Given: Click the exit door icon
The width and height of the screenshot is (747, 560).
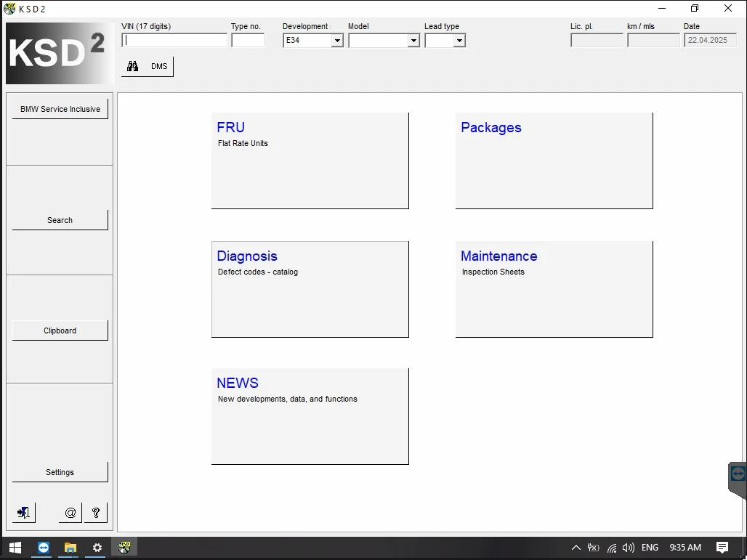Looking at the screenshot, I should pyautogui.click(x=24, y=512).
